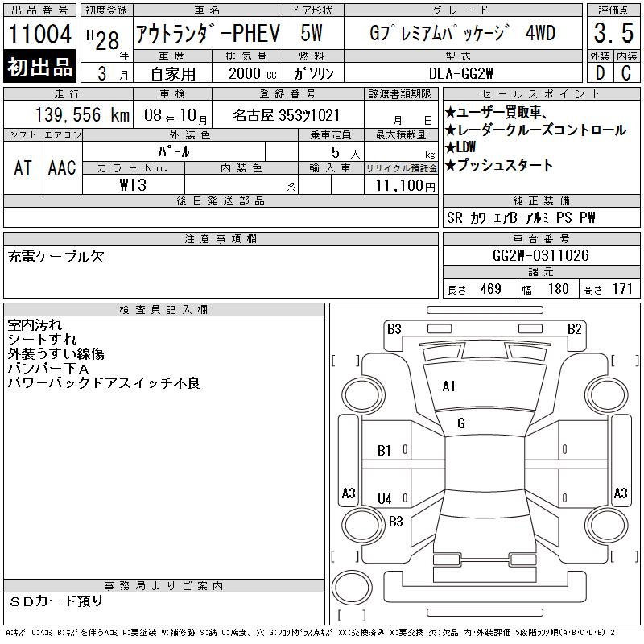This screenshot has height=644, width=644.
Task: Click the car name アウトランダーPHEV
Action: point(207,34)
